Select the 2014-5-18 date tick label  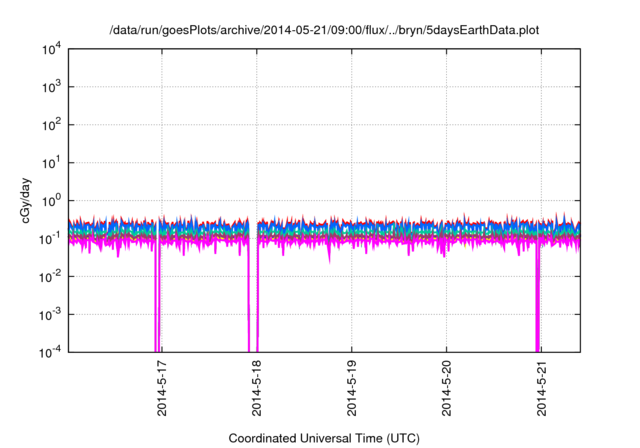256,388
